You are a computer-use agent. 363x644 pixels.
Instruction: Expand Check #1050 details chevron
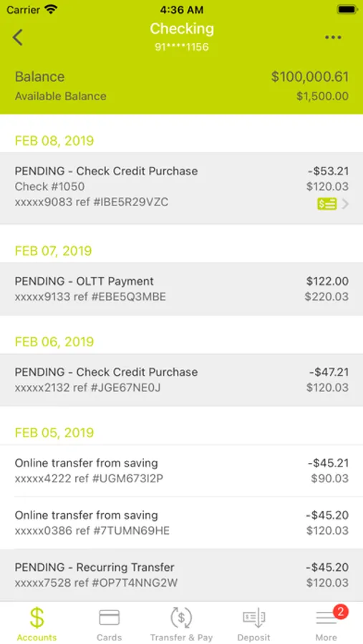(x=345, y=204)
